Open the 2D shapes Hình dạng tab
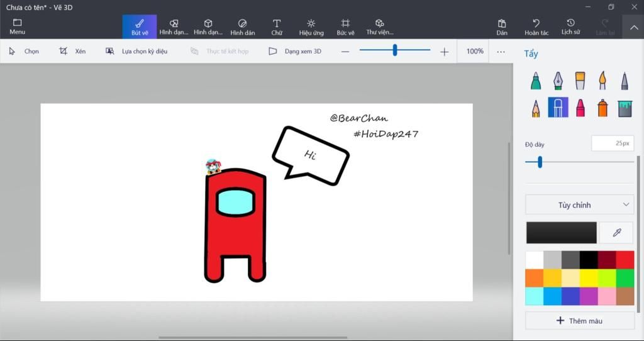The width and height of the screenshot is (644, 341). pos(174,26)
